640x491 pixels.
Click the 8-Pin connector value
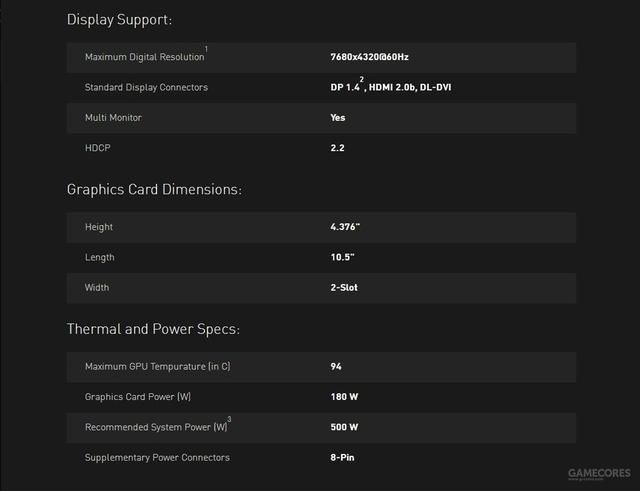[x=342, y=457]
